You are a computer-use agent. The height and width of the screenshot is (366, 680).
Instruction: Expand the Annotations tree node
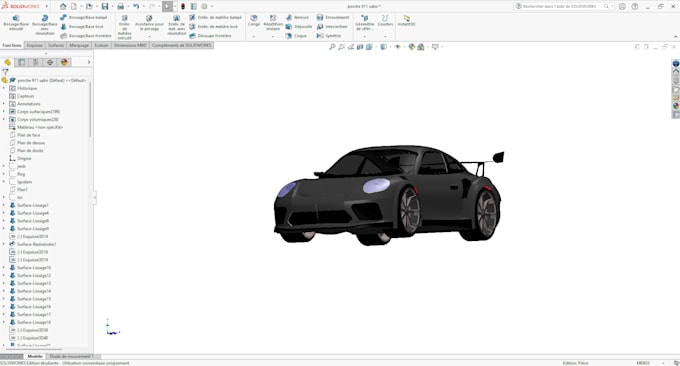[x=4, y=104]
